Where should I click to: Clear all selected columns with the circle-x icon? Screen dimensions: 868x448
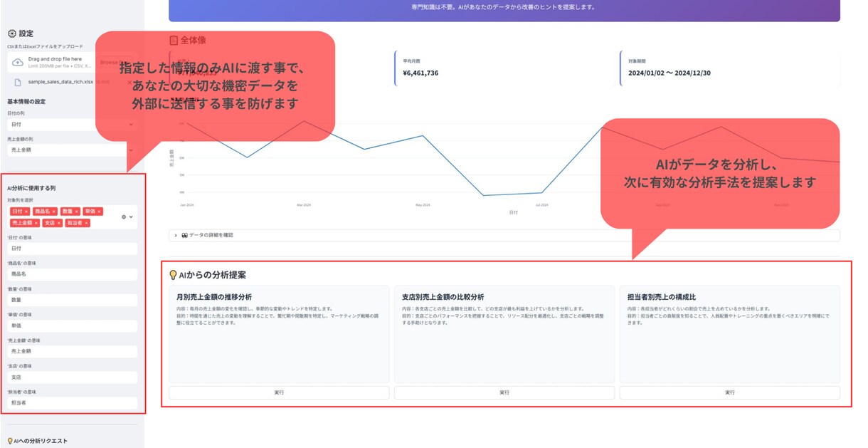click(x=124, y=217)
